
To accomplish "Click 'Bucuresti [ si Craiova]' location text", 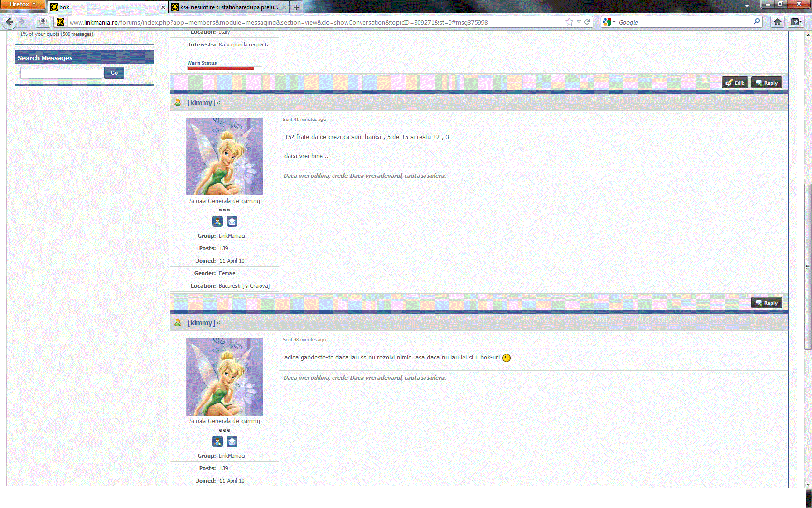I will [244, 286].
